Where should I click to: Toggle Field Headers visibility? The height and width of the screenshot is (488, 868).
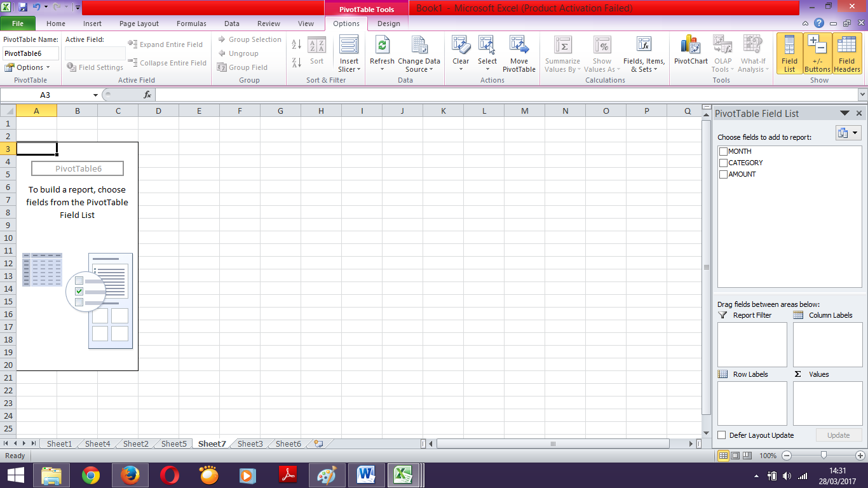846,54
